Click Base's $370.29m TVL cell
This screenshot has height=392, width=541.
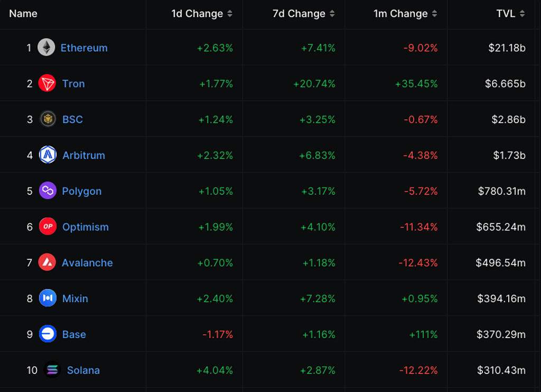pos(501,334)
